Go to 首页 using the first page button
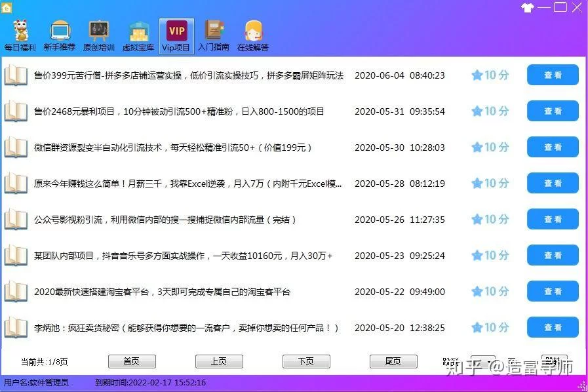The image size is (588, 392). 132,361
